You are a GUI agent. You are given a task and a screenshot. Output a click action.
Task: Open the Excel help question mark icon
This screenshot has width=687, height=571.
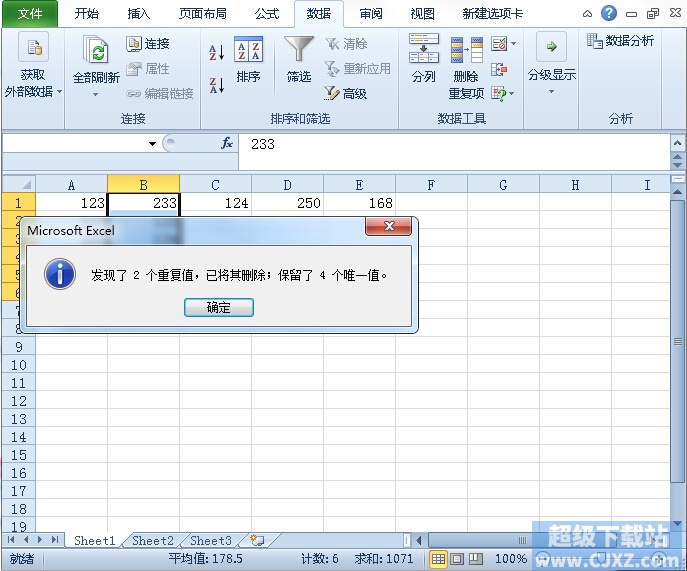[x=609, y=13]
